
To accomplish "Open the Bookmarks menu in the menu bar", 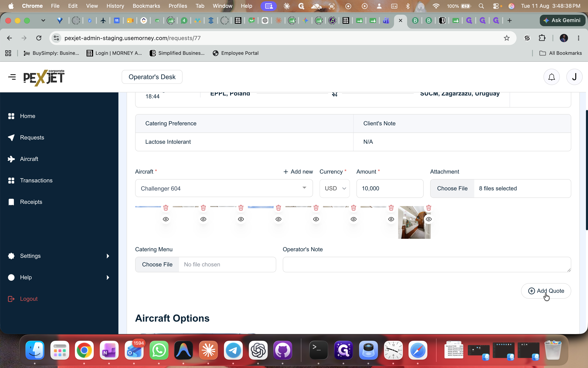I will 146,6.
